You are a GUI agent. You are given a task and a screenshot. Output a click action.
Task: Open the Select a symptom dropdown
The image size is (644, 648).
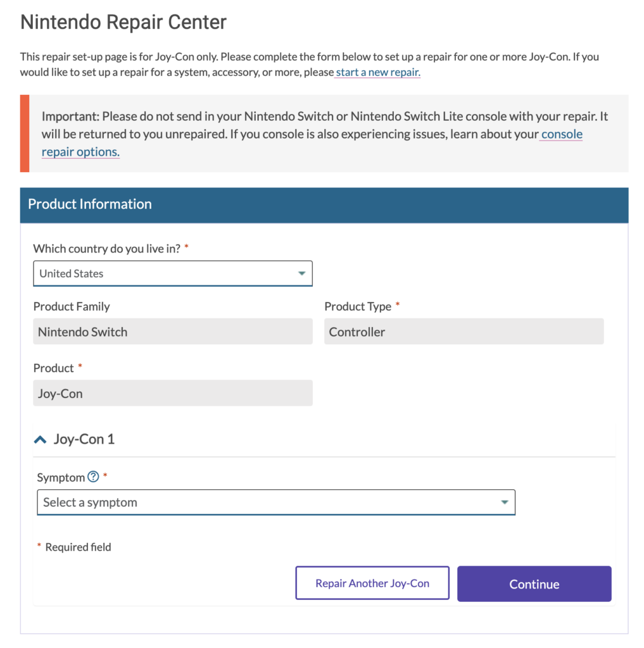pyautogui.click(x=277, y=502)
